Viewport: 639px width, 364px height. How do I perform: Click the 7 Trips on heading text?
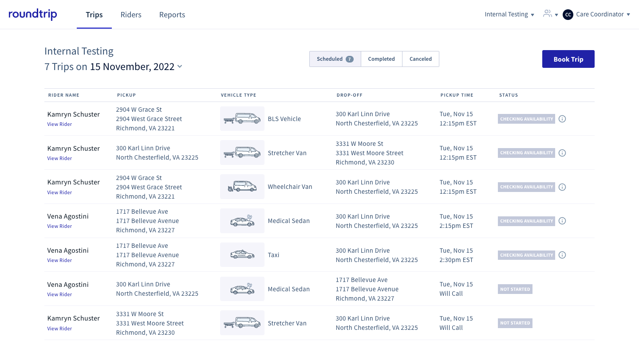pyautogui.click(x=66, y=67)
